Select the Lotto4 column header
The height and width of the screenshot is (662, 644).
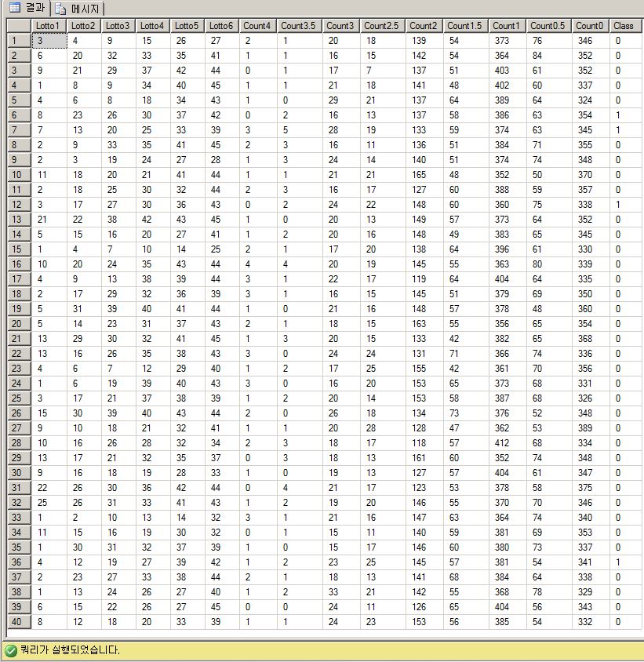(153, 26)
